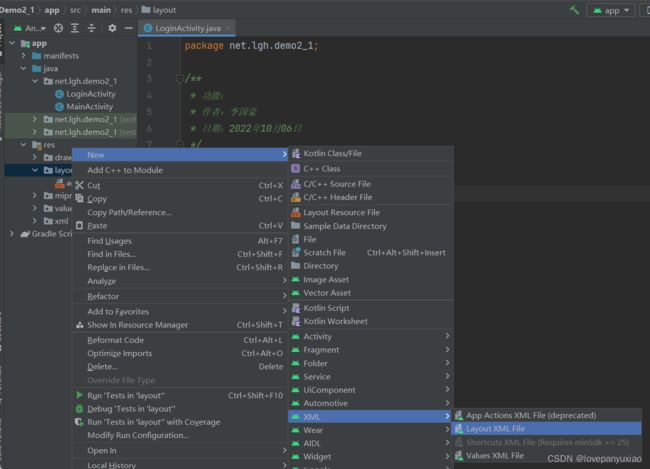Click Show In Resource Manager
The image size is (650, 469).
pyautogui.click(x=180, y=325)
